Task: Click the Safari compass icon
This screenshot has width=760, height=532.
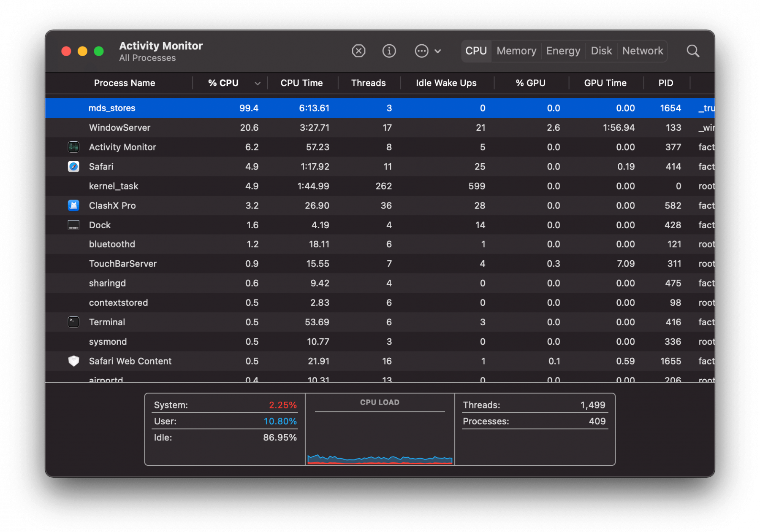Action: 73,167
